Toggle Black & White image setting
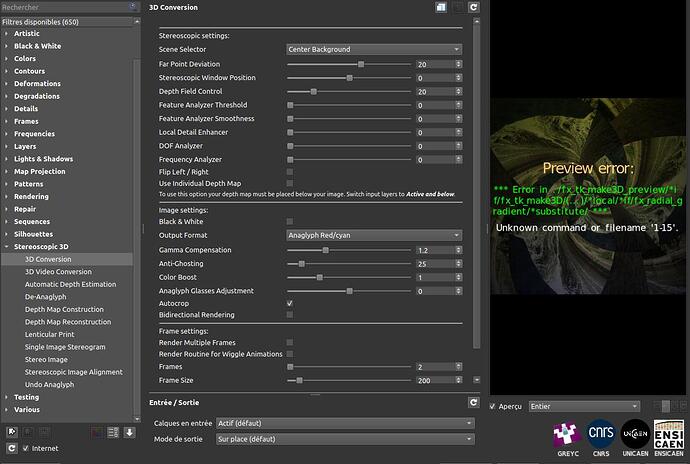 tap(290, 221)
